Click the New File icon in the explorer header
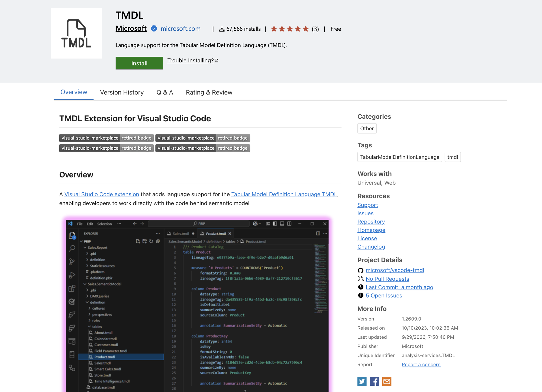This screenshot has height=392, width=542. pyautogui.click(x=138, y=241)
